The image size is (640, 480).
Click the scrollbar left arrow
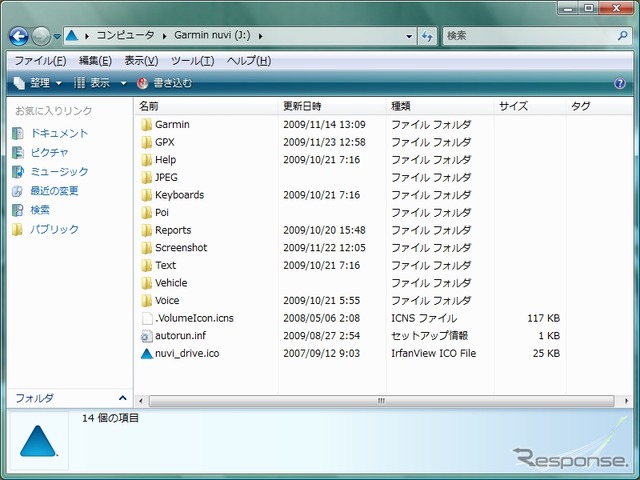click(141, 401)
